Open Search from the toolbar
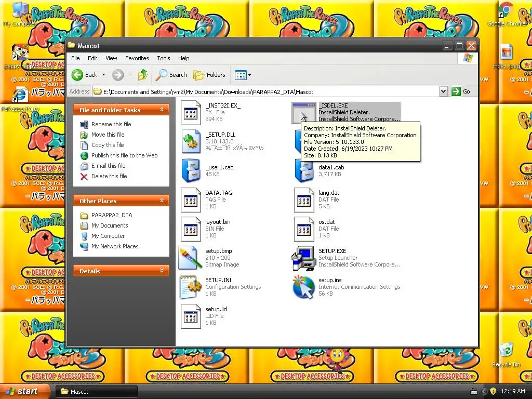This screenshot has width=532, height=399. coord(171,75)
